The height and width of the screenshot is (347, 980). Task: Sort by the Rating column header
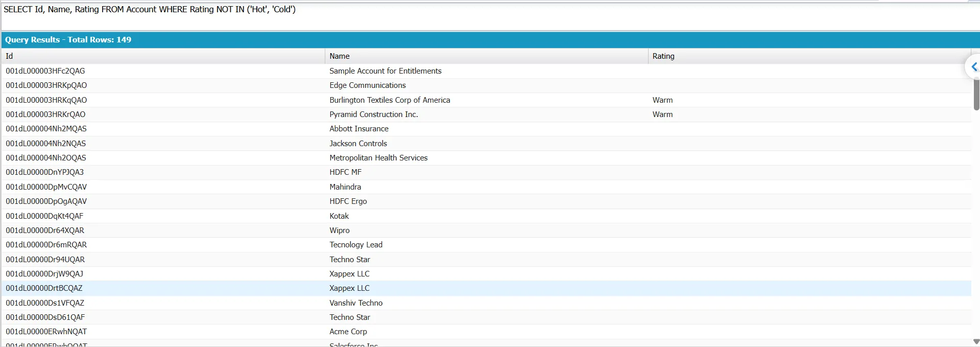pos(809,56)
